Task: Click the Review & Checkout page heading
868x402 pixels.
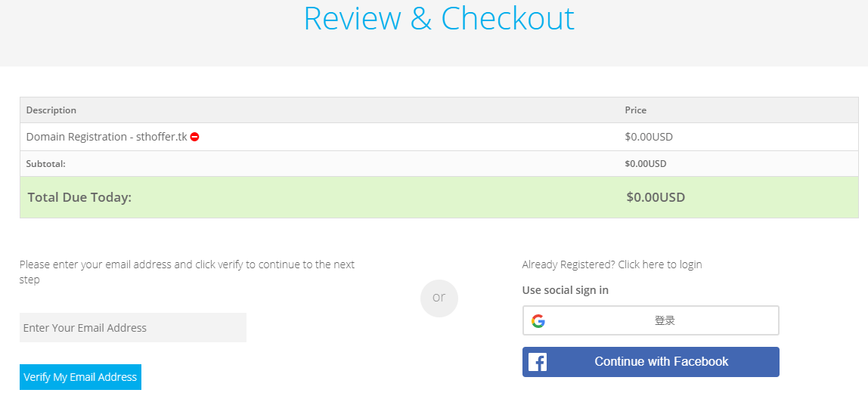Action: point(439,18)
